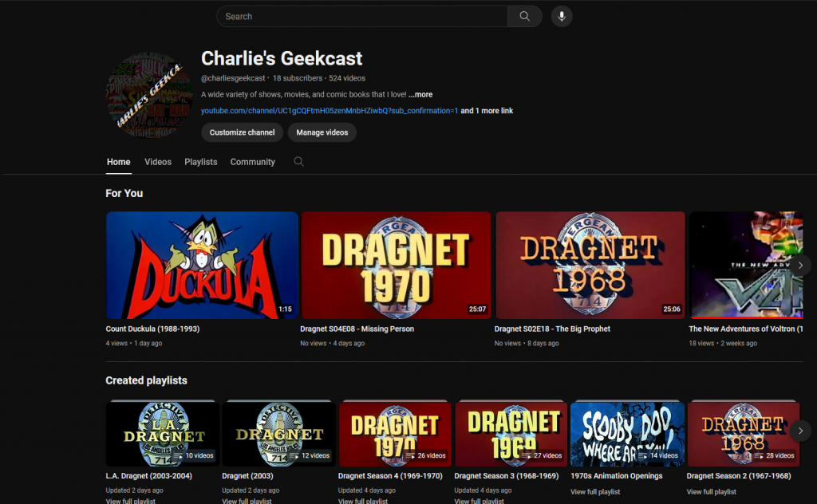
Task: Click the search magnifier icon
Action: point(524,16)
